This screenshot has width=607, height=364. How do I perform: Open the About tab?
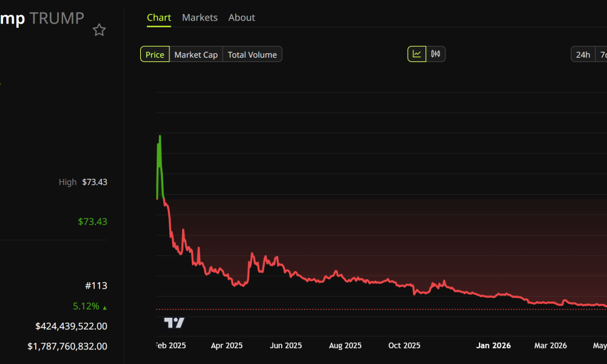242,18
